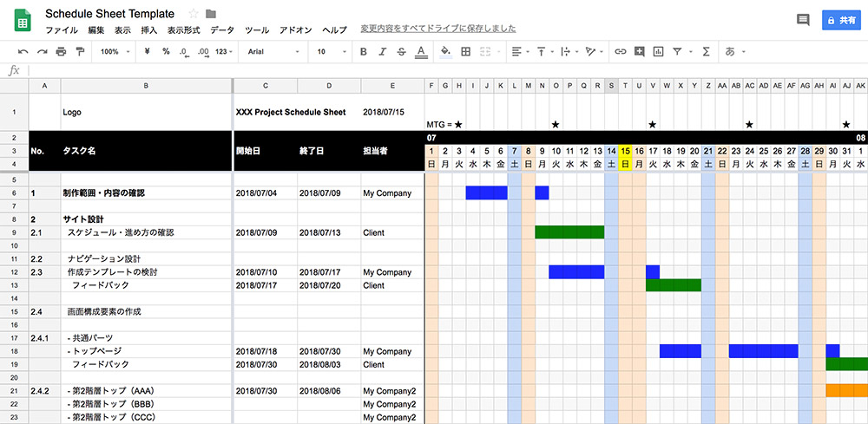Screen dimensions: 868x424
Task: Click the borders icon
Action: tap(466, 52)
